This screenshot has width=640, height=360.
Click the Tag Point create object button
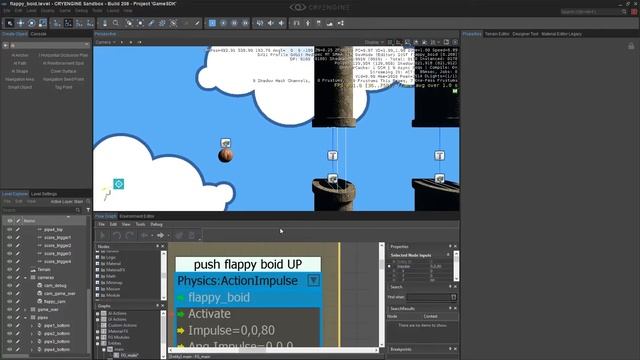[x=64, y=87]
